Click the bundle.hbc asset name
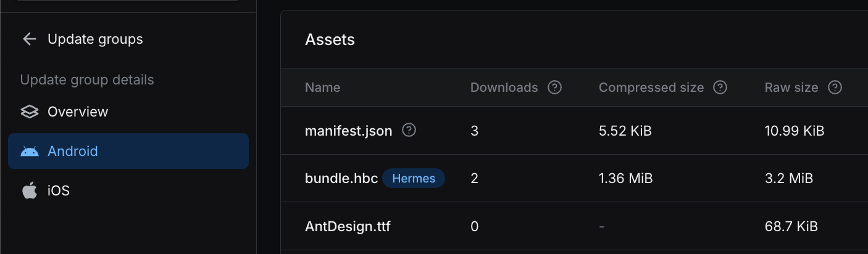Viewport: 868px width, 254px height. [x=341, y=179]
